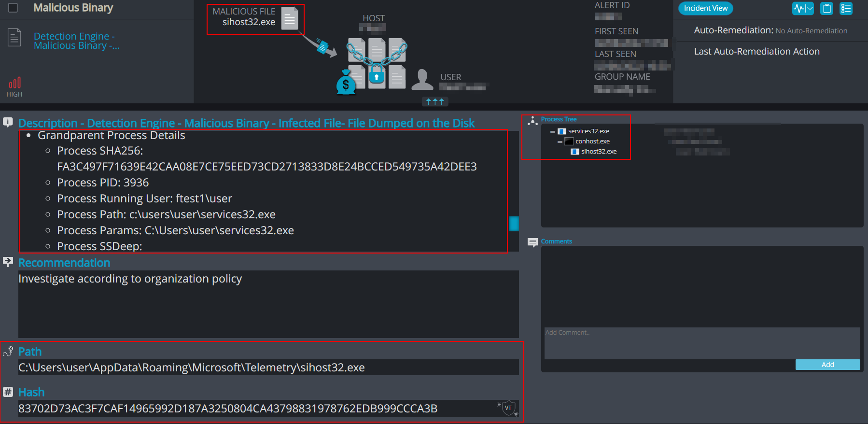Click the Recommendation heading
Viewport: 868px width, 424px height.
tap(64, 263)
